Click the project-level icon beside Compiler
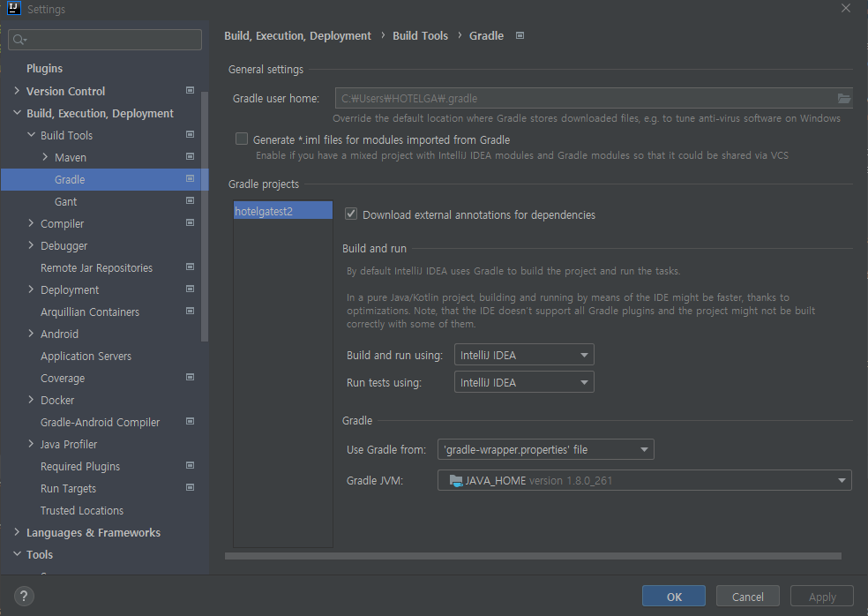 [190, 222]
